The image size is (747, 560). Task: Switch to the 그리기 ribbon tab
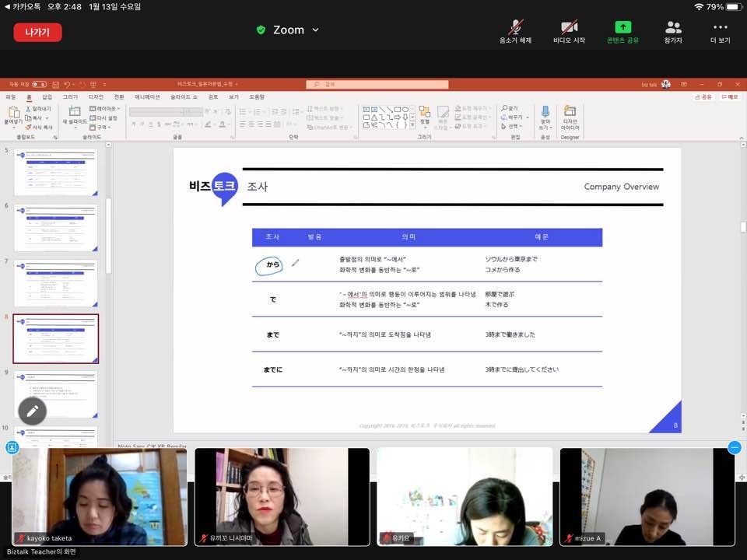[71, 97]
